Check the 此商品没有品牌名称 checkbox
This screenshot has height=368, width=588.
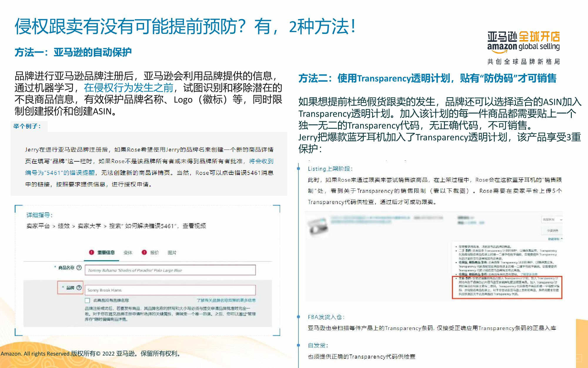[87, 300]
